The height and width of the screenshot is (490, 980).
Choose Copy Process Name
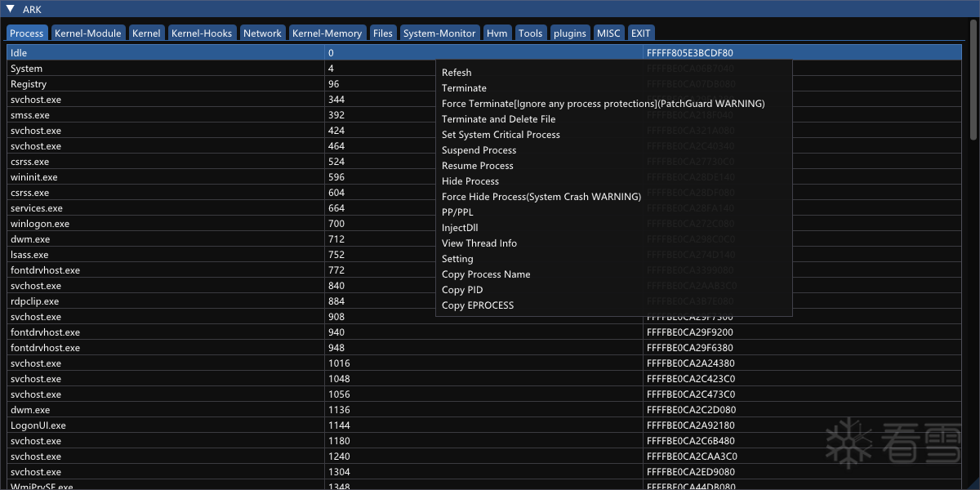(486, 274)
